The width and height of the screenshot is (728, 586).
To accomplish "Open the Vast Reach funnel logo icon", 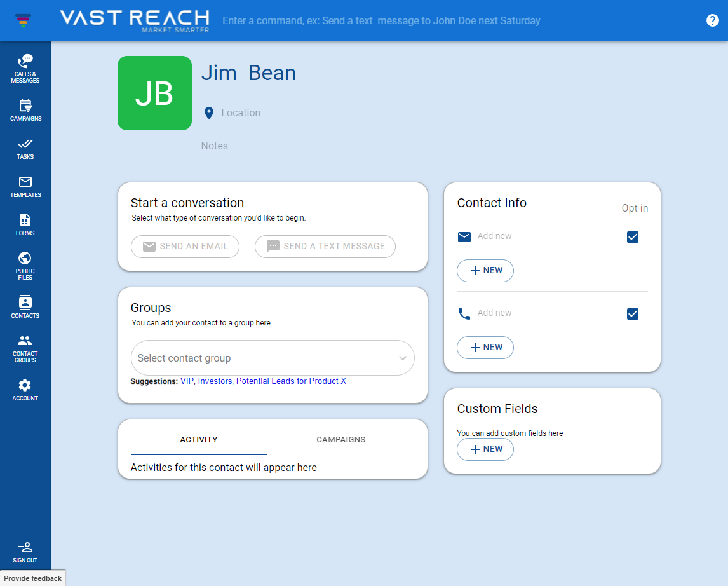I will [x=24, y=20].
